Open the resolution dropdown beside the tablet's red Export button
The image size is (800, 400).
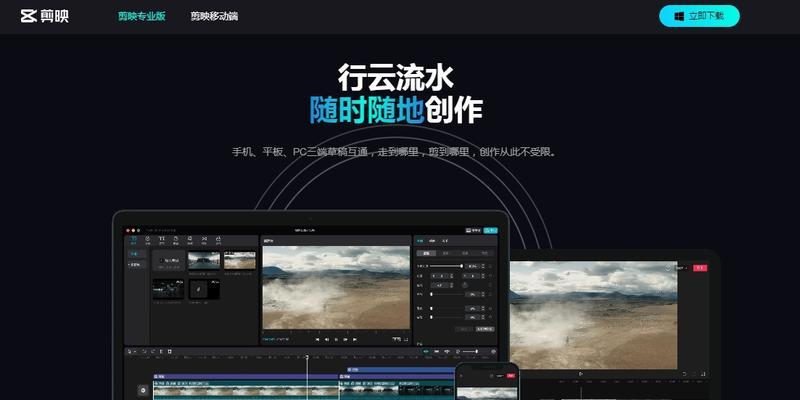click(x=681, y=268)
